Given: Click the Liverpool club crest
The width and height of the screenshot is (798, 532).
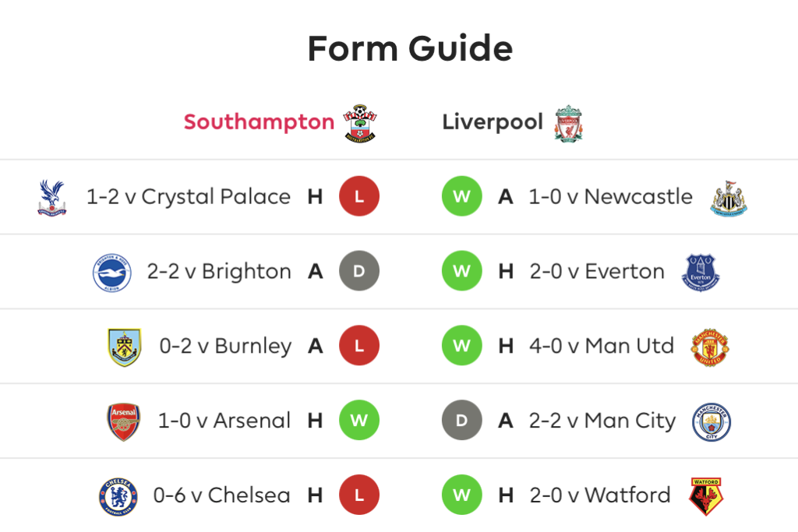Looking at the screenshot, I should (x=568, y=124).
